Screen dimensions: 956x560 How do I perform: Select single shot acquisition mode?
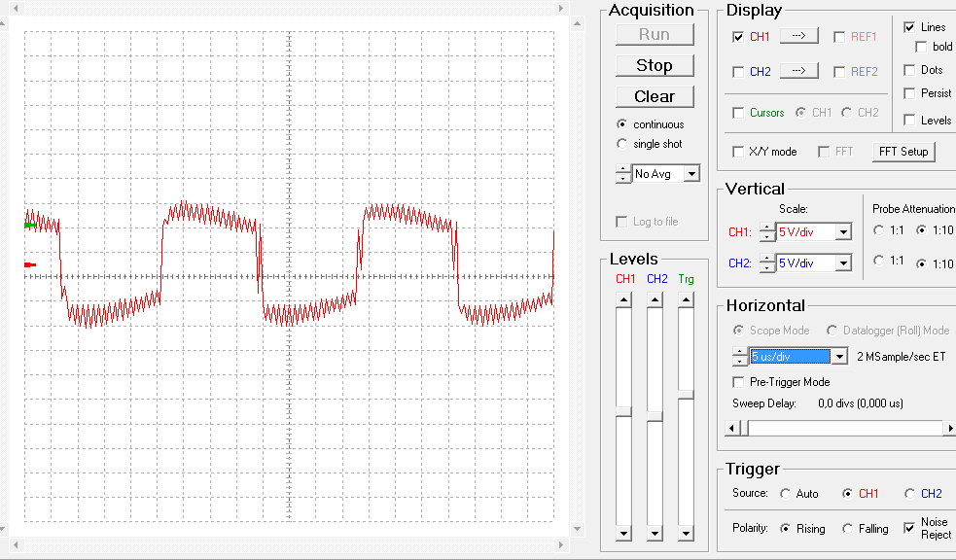621,144
